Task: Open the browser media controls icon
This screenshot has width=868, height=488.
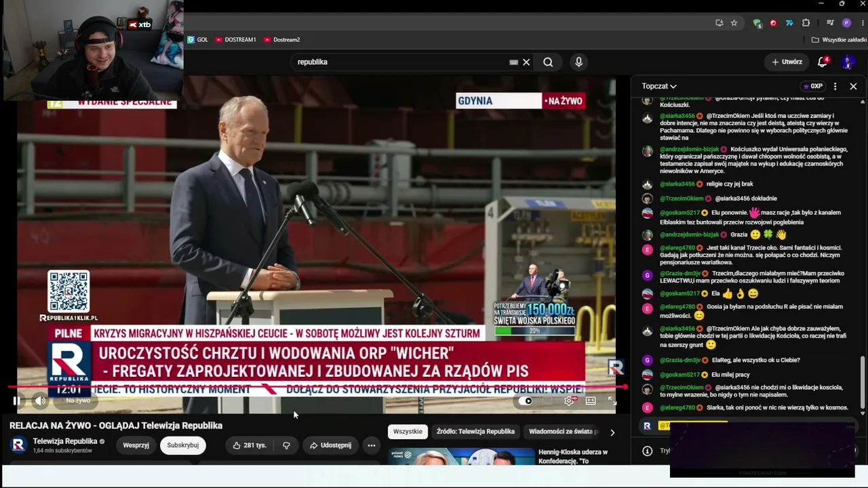Action: click(830, 22)
